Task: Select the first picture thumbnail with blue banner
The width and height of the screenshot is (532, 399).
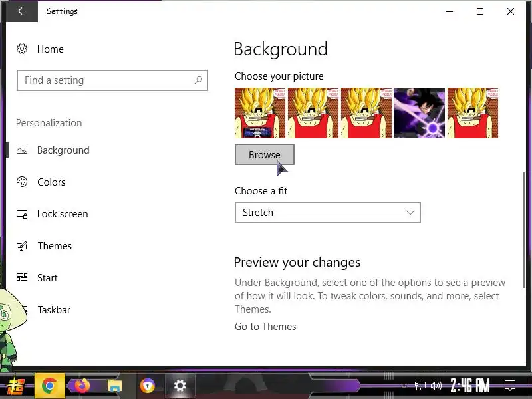Action: (x=260, y=113)
